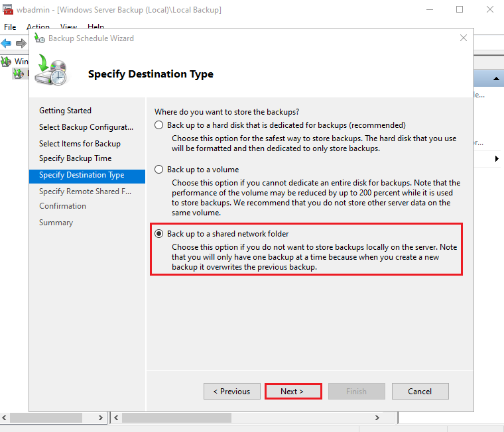Screen dimensions: 504x432
Task: Click the gray Forward arrow in toolbar
Action: click(21, 43)
